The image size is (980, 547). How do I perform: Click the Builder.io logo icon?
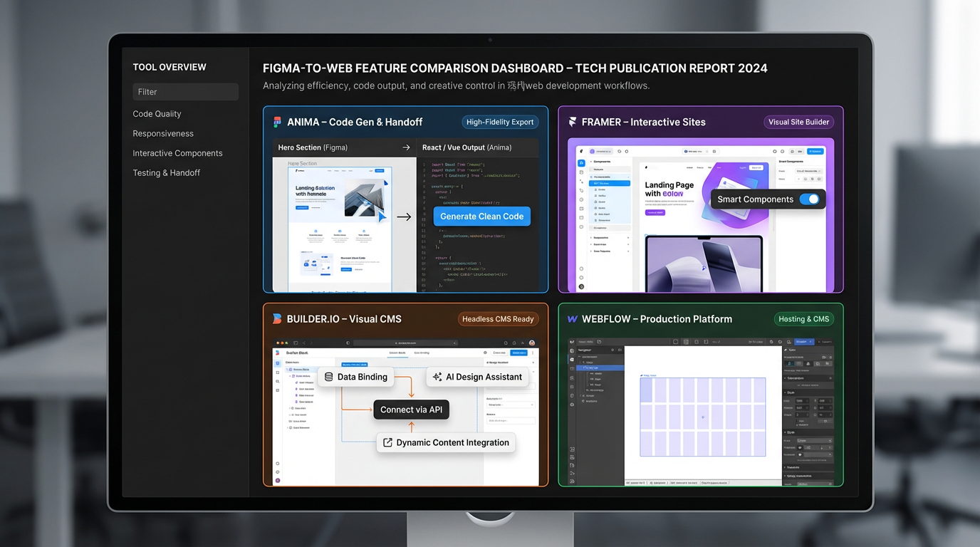[x=277, y=318]
